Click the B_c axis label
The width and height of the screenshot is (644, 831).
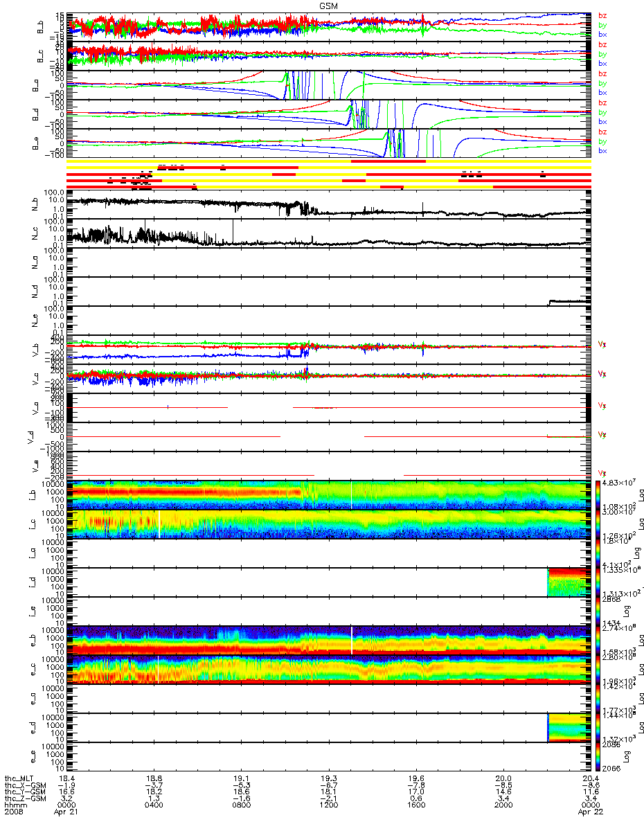(42, 55)
